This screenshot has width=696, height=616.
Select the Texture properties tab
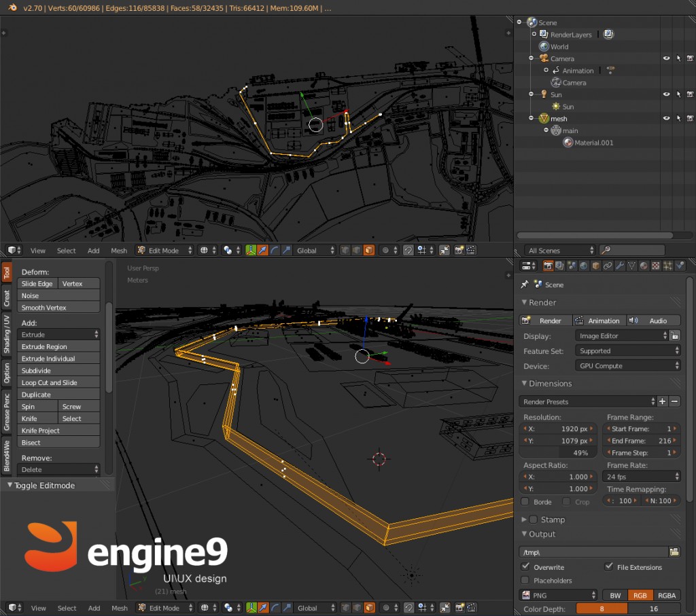coord(656,266)
